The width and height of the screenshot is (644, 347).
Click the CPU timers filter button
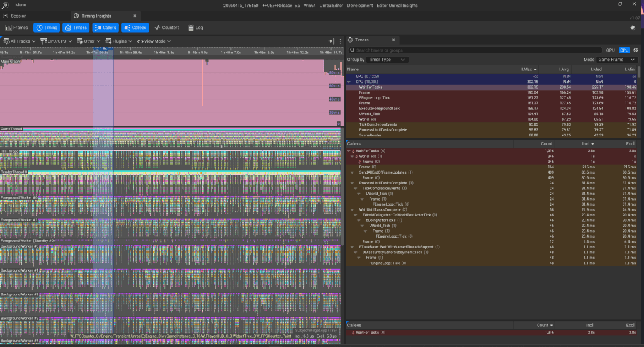pyautogui.click(x=624, y=50)
